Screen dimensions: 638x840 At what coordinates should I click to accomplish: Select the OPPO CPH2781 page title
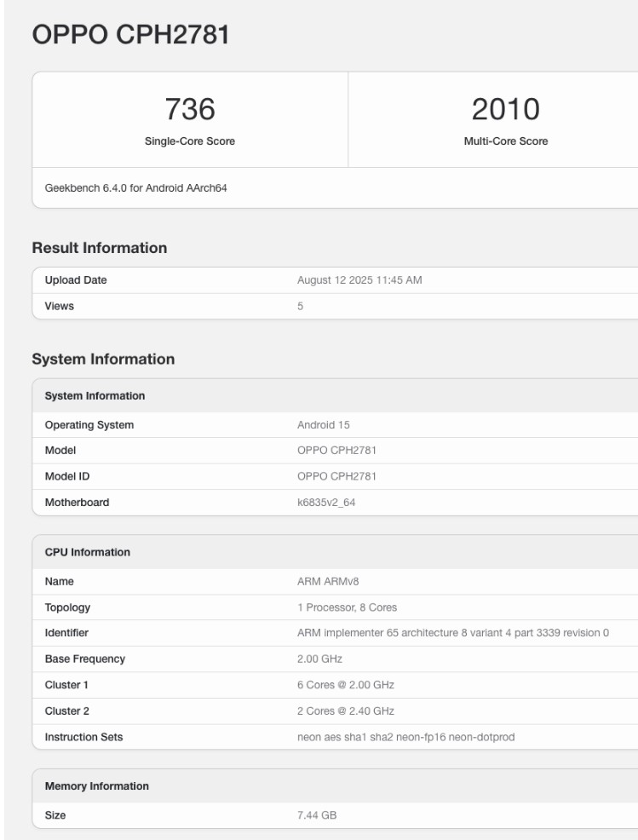(x=130, y=35)
